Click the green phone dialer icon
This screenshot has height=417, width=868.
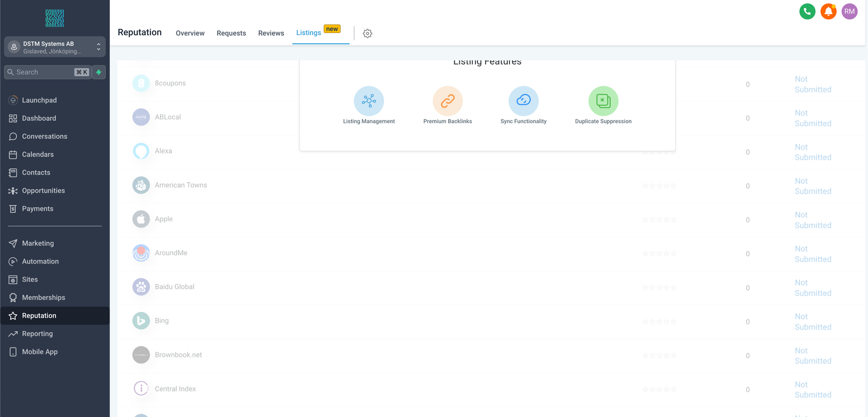[x=807, y=11]
